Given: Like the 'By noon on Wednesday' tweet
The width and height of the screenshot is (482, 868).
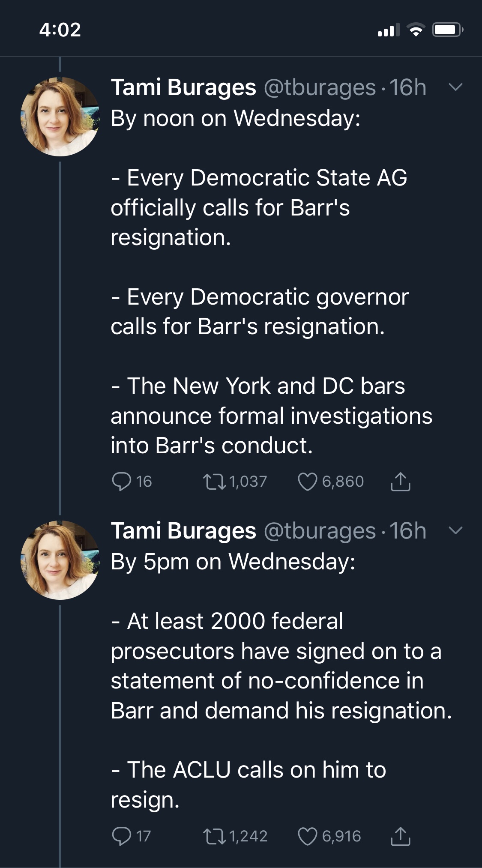Looking at the screenshot, I should (307, 481).
